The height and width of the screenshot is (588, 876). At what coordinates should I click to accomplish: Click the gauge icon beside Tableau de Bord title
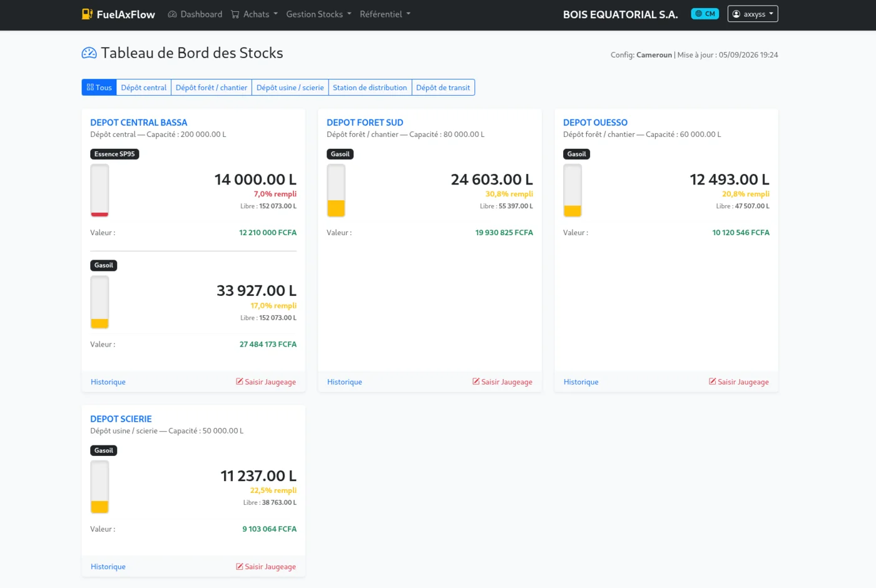click(x=89, y=53)
